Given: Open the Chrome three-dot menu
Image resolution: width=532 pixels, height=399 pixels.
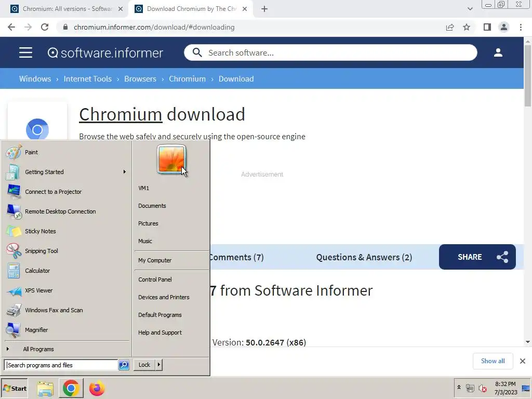Looking at the screenshot, I should click(x=521, y=27).
